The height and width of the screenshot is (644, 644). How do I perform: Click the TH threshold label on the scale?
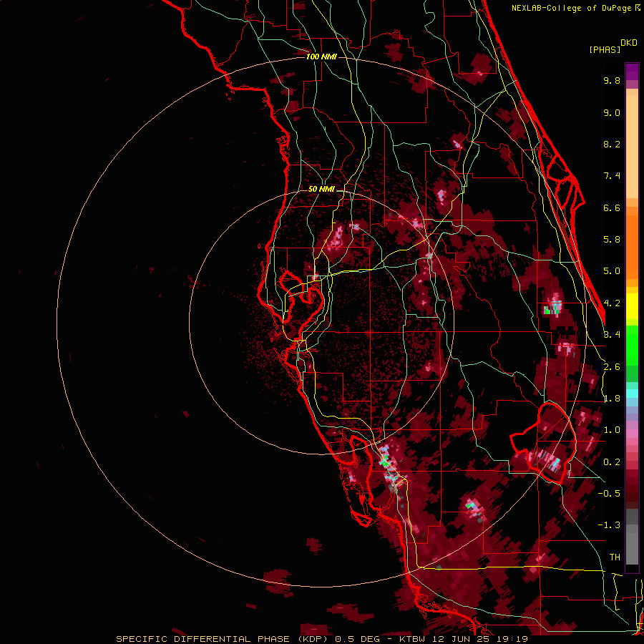point(615,557)
